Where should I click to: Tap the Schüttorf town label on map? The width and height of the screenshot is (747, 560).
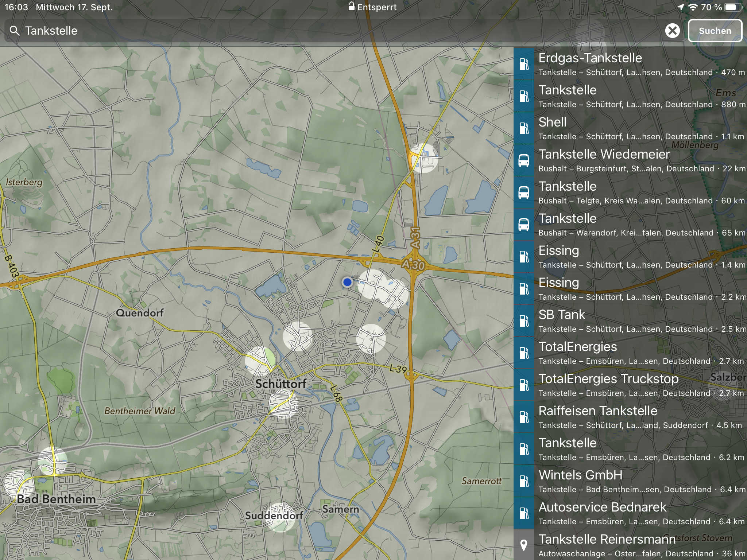pos(280,384)
